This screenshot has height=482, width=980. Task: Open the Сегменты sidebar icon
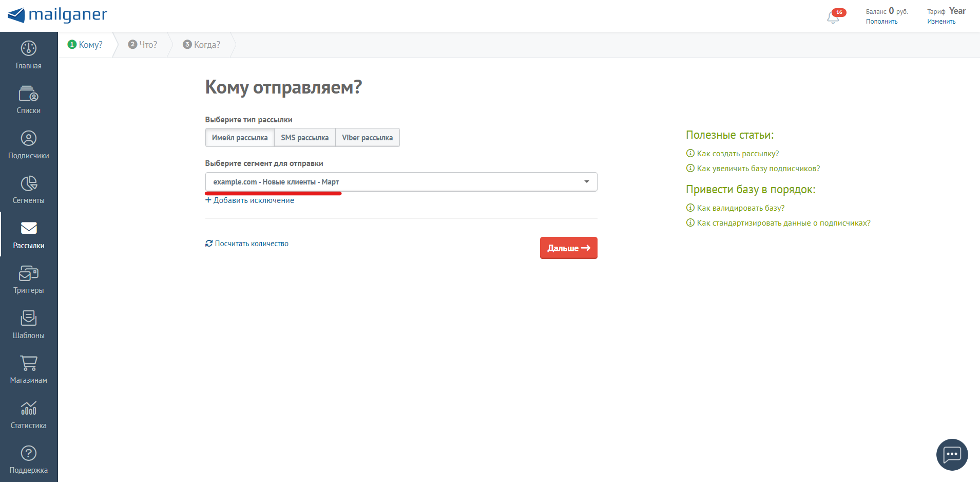(29, 183)
